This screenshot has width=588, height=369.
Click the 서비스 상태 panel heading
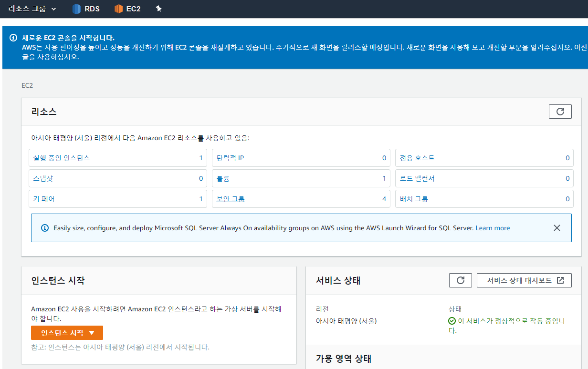click(338, 280)
